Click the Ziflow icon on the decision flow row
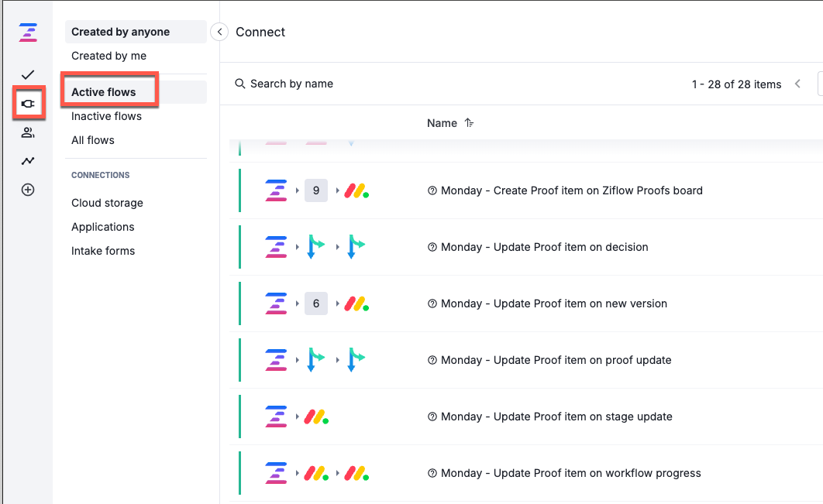Screen dimensions: 823x504 (x=276, y=246)
